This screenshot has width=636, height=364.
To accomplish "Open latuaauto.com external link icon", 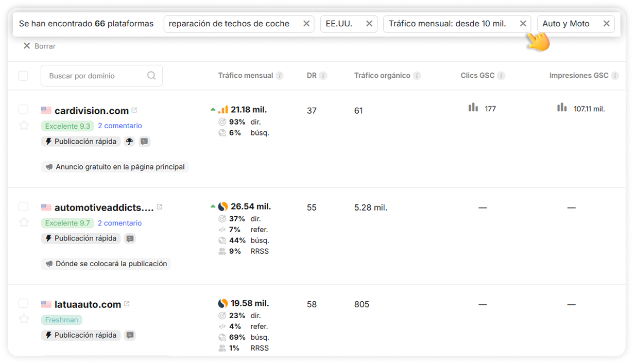I will pos(127,304).
